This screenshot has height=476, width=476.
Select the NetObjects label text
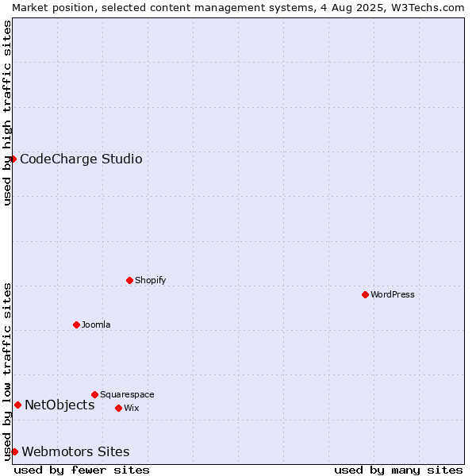pyautogui.click(x=59, y=405)
